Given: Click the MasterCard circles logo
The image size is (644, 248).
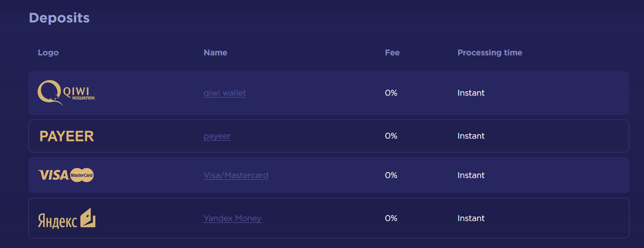Looking at the screenshot, I should (x=82, y=175).
